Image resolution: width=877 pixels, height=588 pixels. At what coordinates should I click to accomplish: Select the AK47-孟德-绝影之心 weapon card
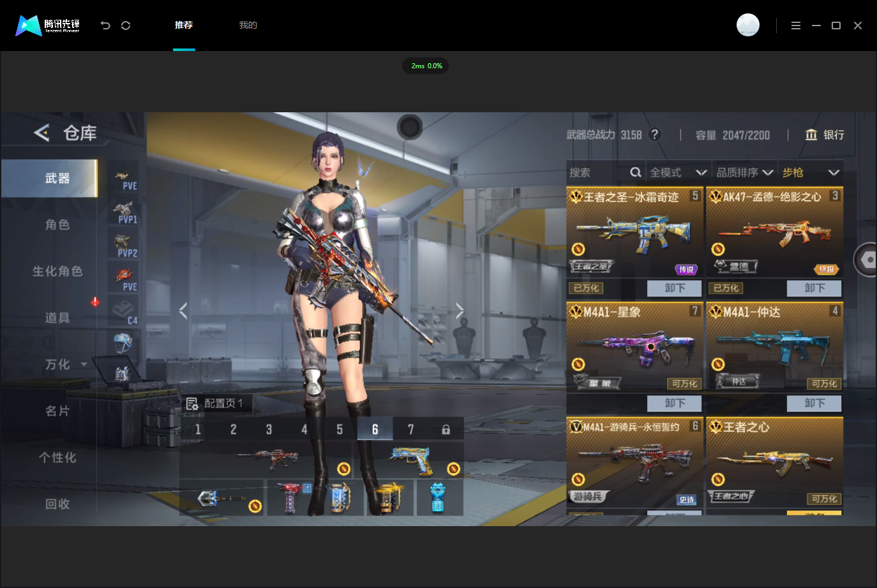pos(774,232)
